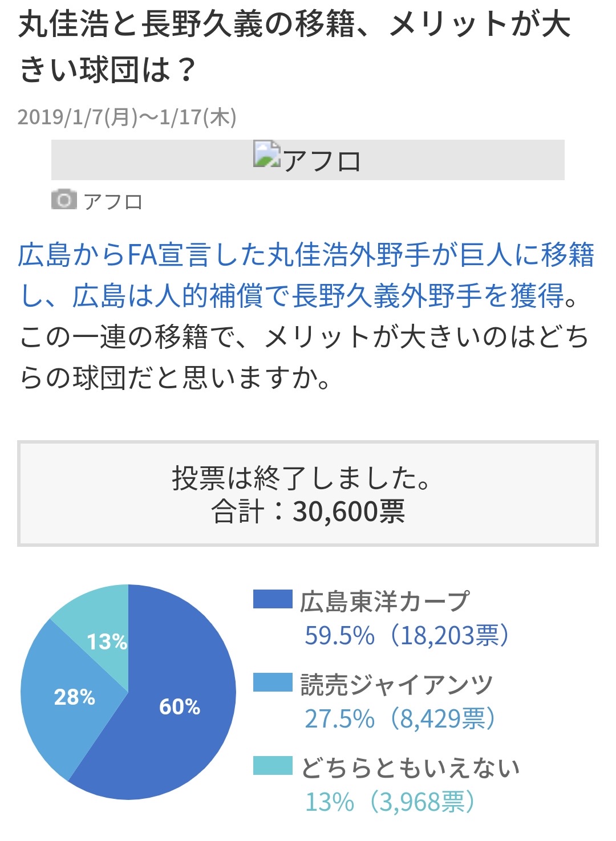Click the 27.5%（8,429票）result text
This screenshot has height=841, width=616.
pos(400,718)
